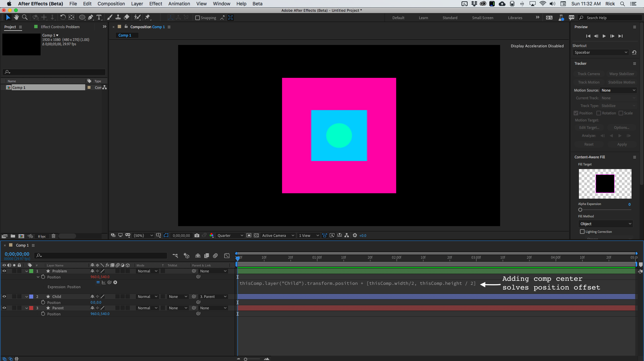The image size is (644, 361).
Task: Select the Clone Stamp tool
Action: (x=118, y=17)
